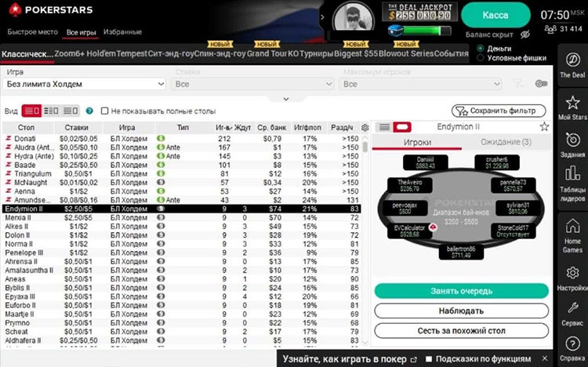Image resolution: width=588 pixels, height=367 pixels.
Task: Open the Ставки dropdown
Action: (252, 84)
